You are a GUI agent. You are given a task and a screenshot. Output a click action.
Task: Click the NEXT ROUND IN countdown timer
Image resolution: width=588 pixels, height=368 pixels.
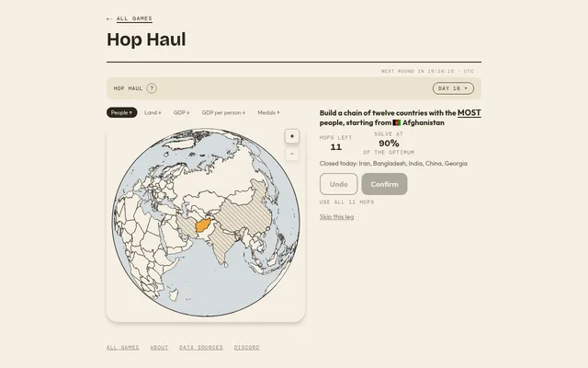point(427,71)
